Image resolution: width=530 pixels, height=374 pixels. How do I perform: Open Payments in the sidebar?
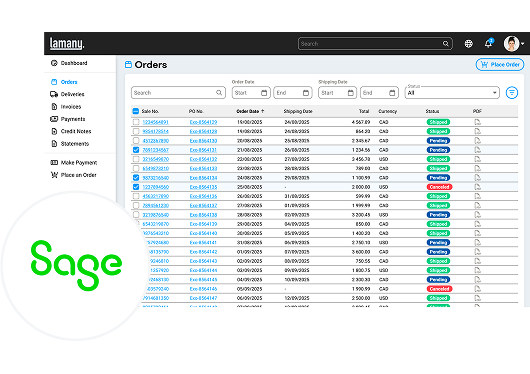73,119
